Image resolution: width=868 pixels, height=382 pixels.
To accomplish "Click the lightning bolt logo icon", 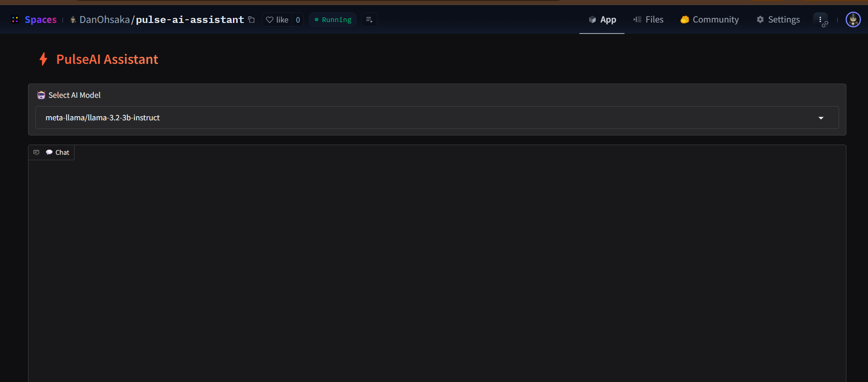I will pyautogui.click(x=43, y=59).
